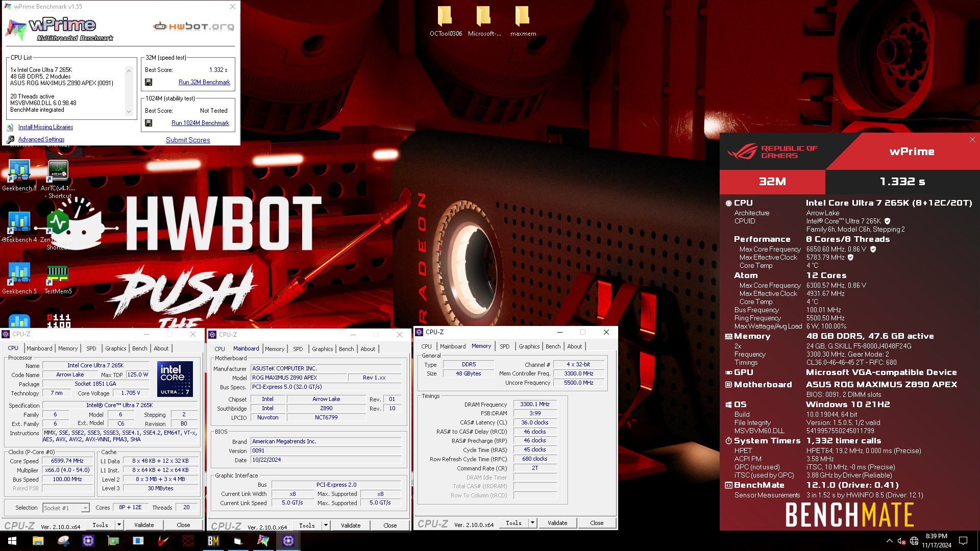Open the Microsoft folder on the desktop

(484, 21)
